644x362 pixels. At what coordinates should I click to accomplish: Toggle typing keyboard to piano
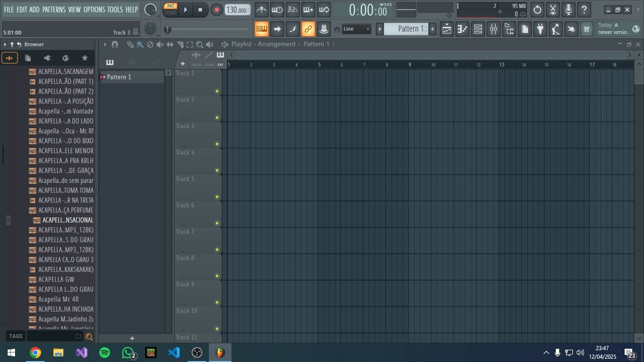pyautogui.click(x=262, y=29)
